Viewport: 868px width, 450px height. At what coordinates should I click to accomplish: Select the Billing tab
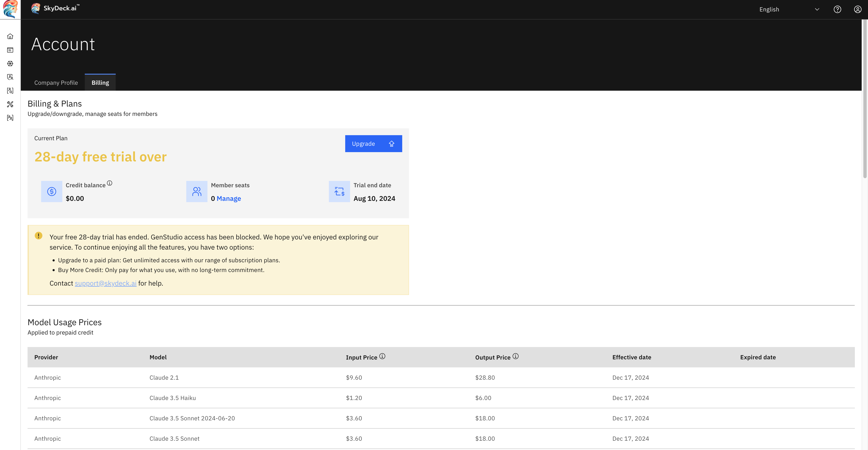(100, 83)
